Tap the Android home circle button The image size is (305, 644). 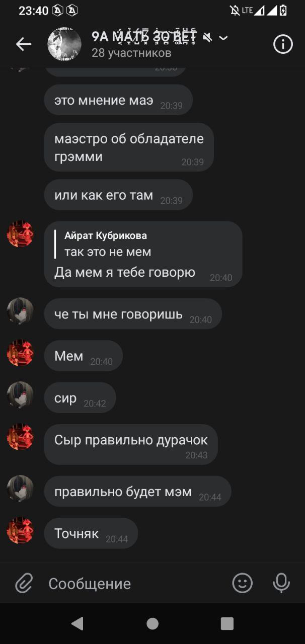point(152,624)
